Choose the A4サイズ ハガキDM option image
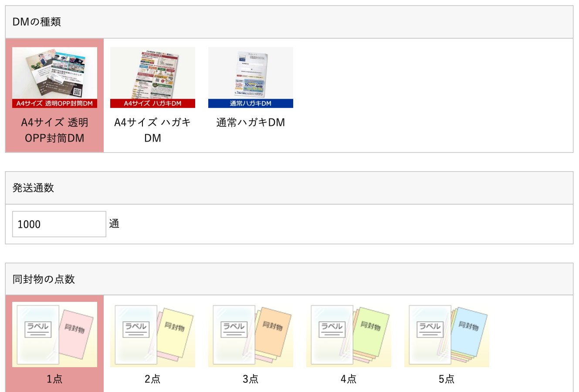Viewport: 579px width, 392px height. pyautogui.click(x=152, y=78)
